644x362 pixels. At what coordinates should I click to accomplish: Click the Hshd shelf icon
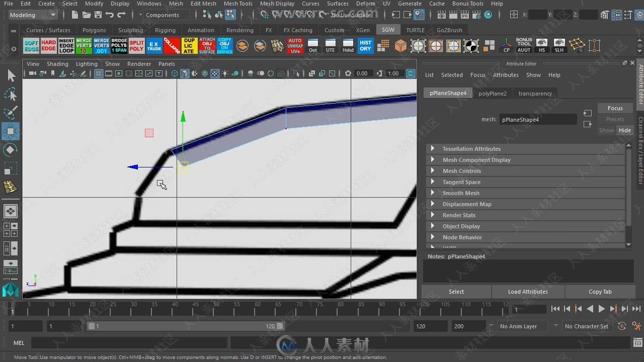[348, 46]
